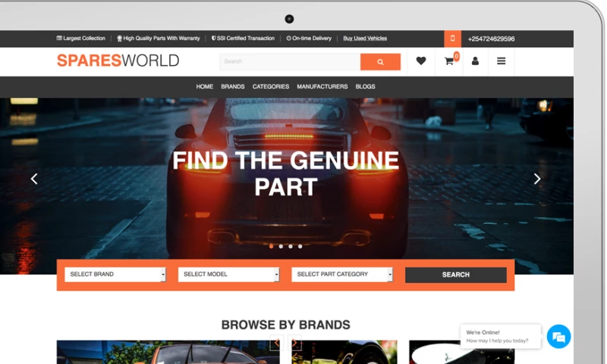Image resolution: width=607 pixels, height=364 pixels.
Task: Open the Blogs menu item
Action: pos(366,86)
